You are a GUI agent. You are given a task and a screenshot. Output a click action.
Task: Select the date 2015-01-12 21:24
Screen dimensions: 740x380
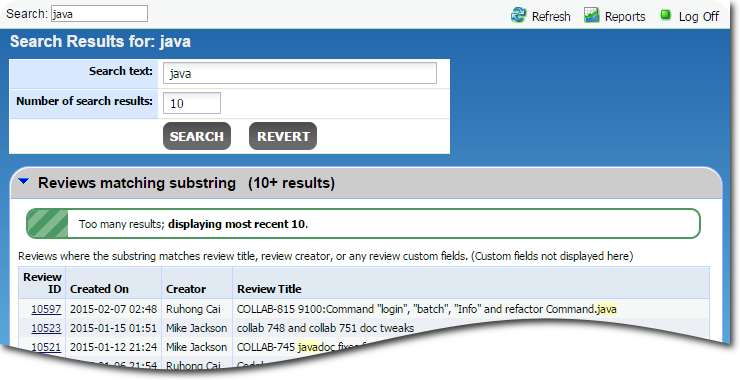pyautogui.click(x=113, y=347)
